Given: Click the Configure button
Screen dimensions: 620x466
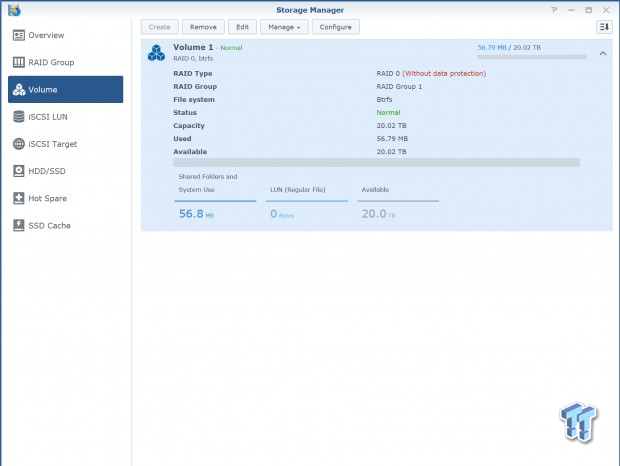Looking at the screenshot, I should click(336, 27).
